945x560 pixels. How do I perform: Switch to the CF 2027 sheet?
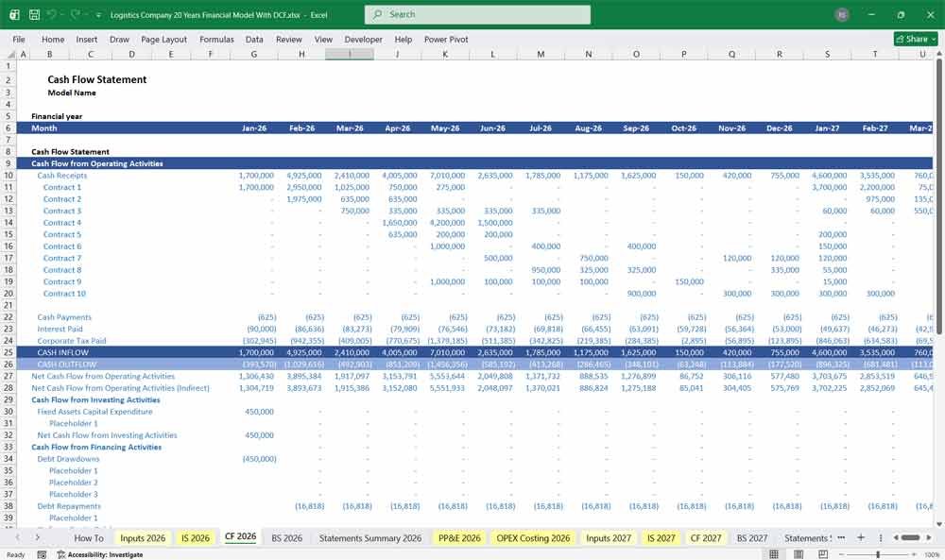(x=706, y=537)
